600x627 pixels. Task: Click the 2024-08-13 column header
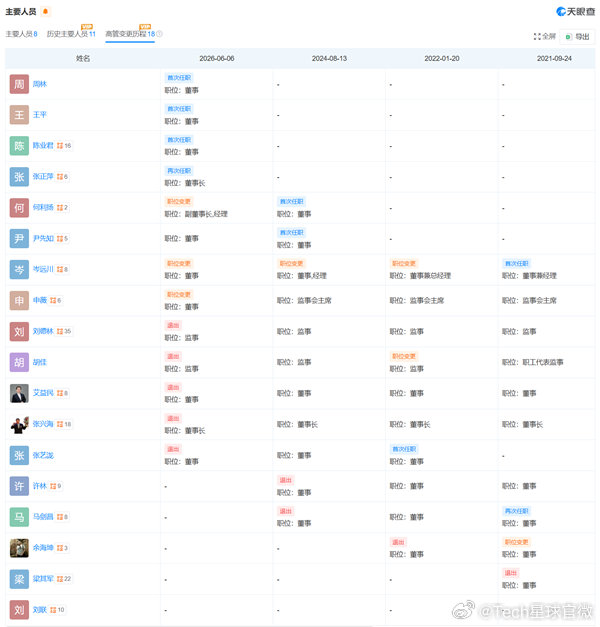pos(329,58)
